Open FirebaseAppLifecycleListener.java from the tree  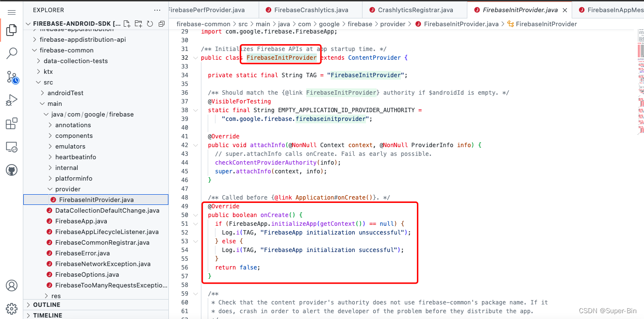(x=96, y=232)
